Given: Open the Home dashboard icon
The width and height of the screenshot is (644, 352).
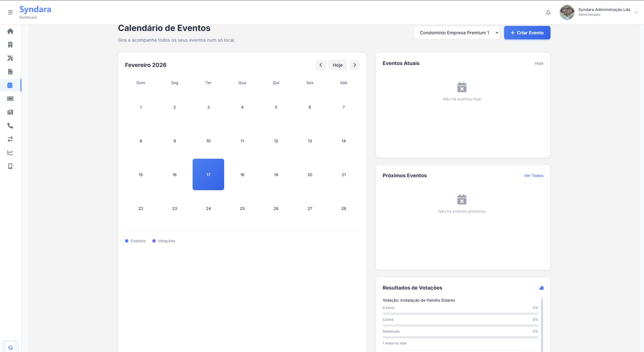Looking at the screenshot, I should point(10,31).
